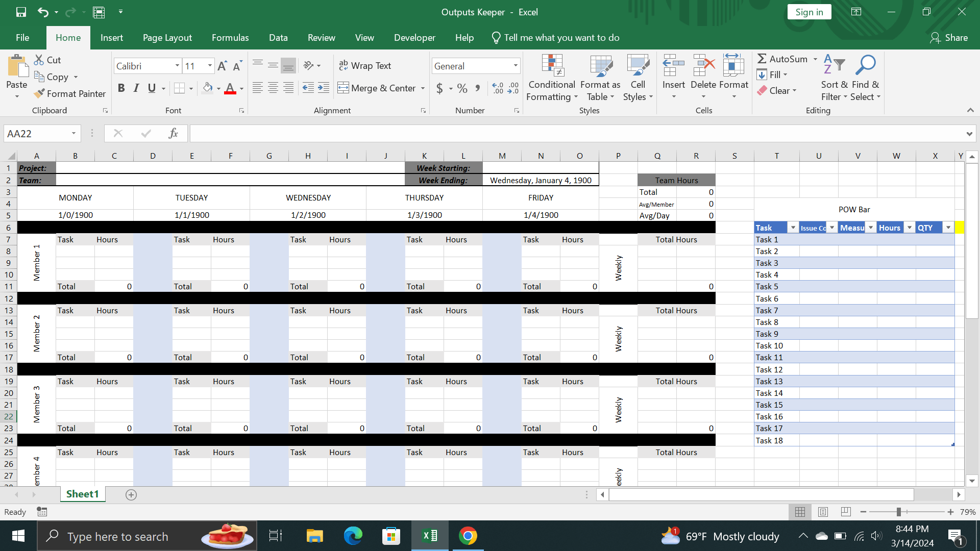980x551 pixels.
Task: Open the QTY column filter dropdown
Action: pyautogui.click(x=948, y=228)
